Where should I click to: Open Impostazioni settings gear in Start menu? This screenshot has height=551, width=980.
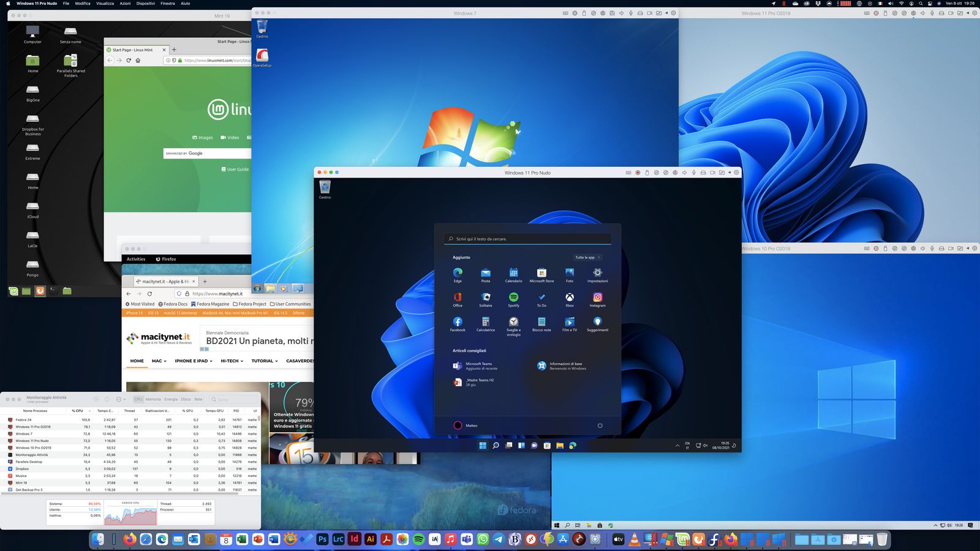(x=598, y=274)
